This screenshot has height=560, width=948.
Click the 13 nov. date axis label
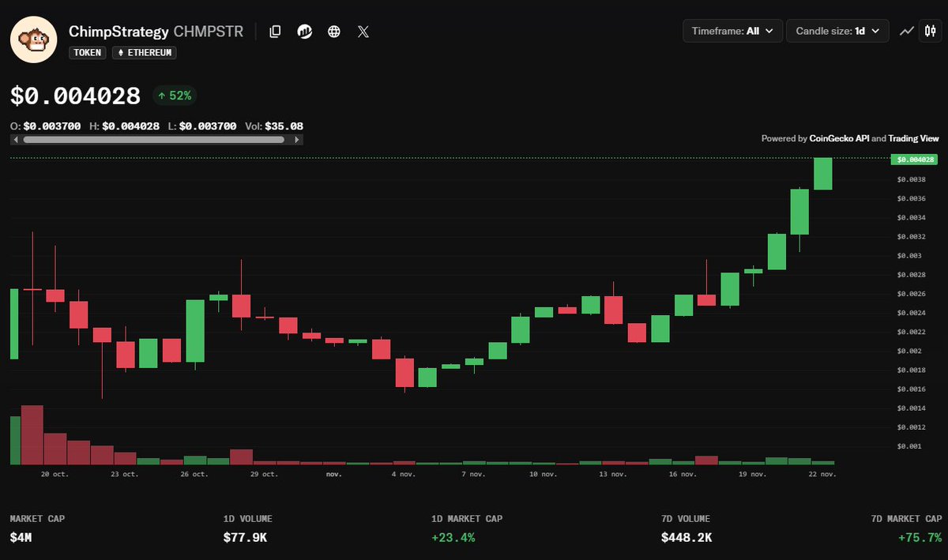[613, 474]
